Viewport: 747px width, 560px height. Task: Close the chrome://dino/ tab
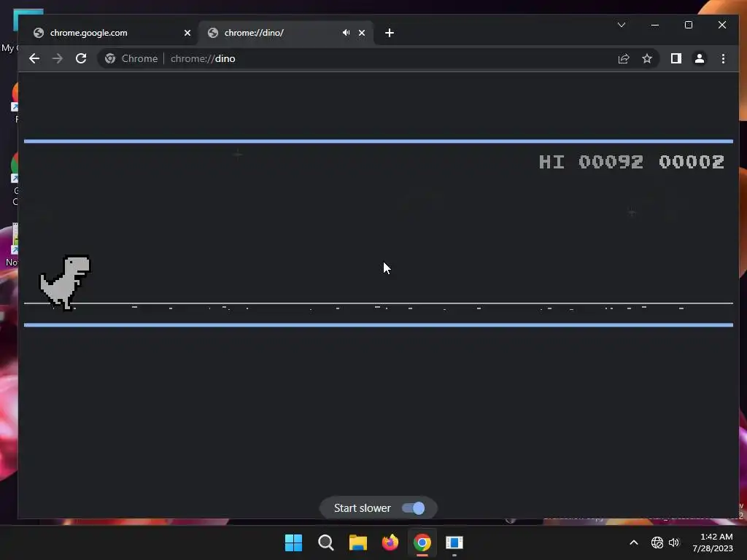coord(362,33)
